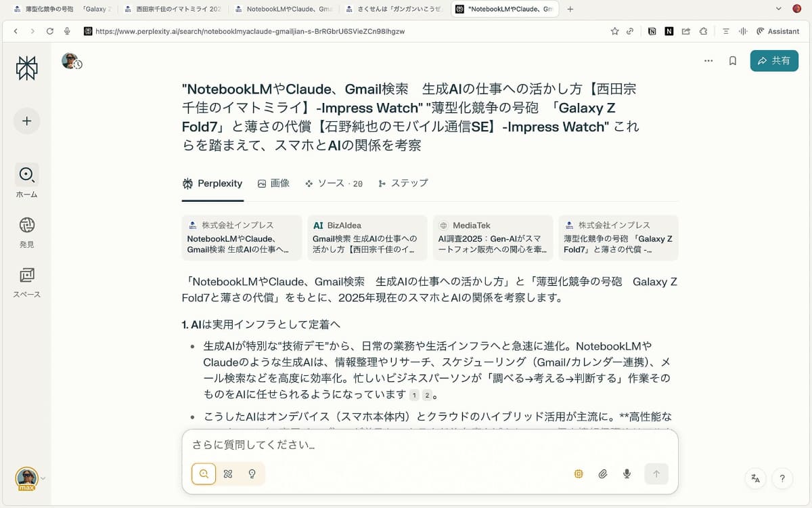The width and height of the screenshot is (812, 508).
Task: Click the perplexity.ai address bar
Action: tap(250, 31)
